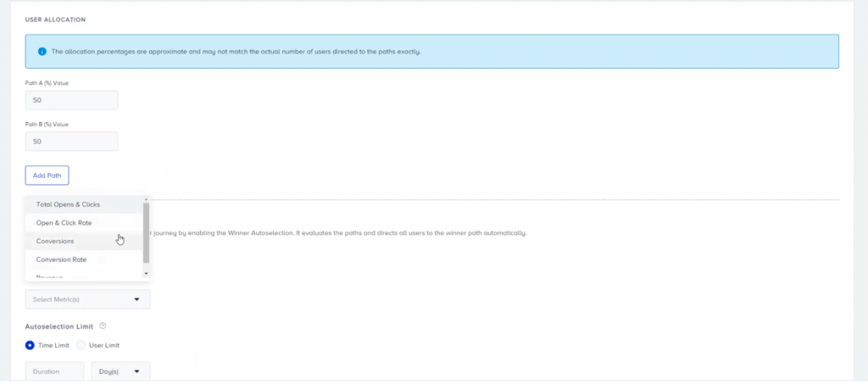Image resolution: width=868 pixels, height=384 pixels.
Task: Choose the Conversions metric option
Action: point(84,241)
